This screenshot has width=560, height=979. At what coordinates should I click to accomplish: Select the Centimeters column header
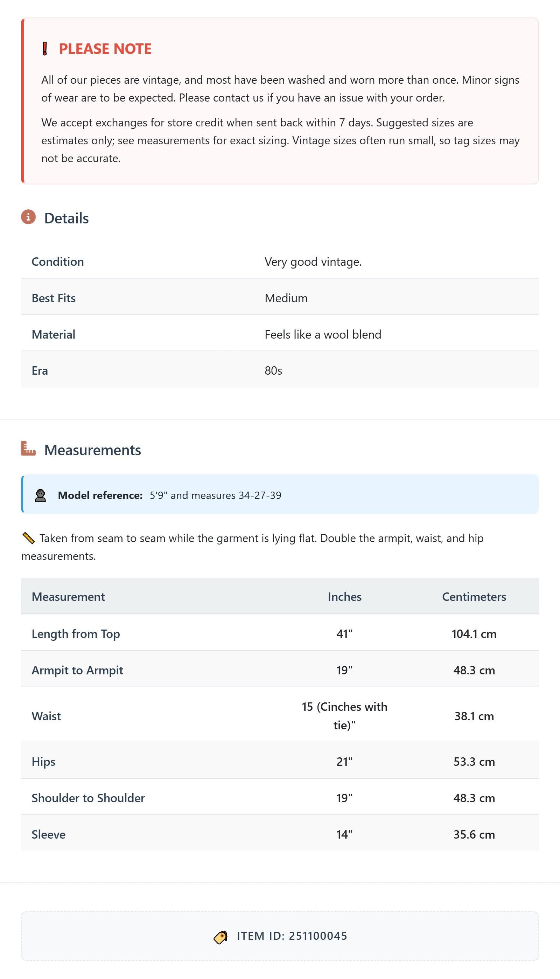pos(474,597)
